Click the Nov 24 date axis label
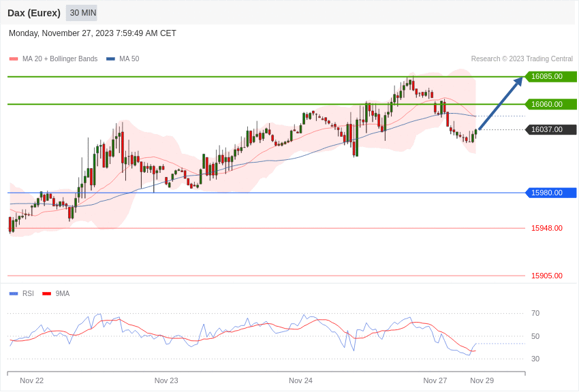The height and width of the screenshot is (392, 579). tap(300, 380)
